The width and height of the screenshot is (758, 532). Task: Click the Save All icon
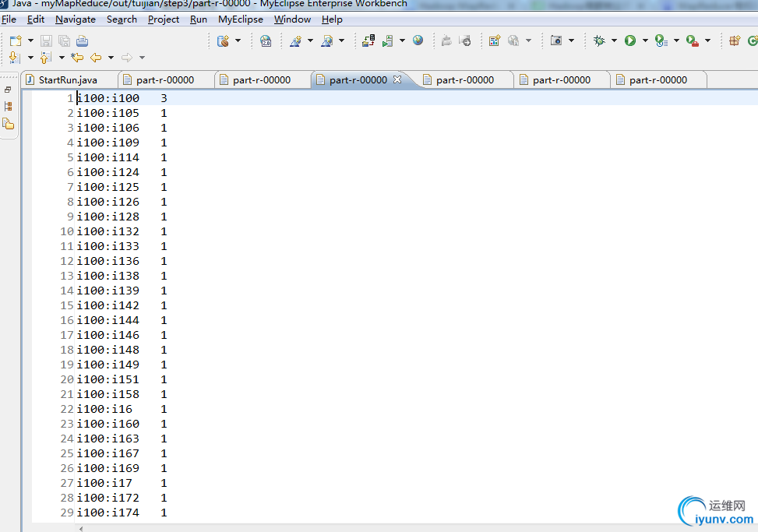(x=64, y=41)
